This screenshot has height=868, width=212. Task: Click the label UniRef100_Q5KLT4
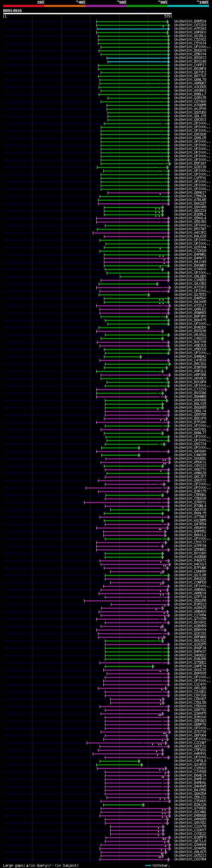point(190,411)
